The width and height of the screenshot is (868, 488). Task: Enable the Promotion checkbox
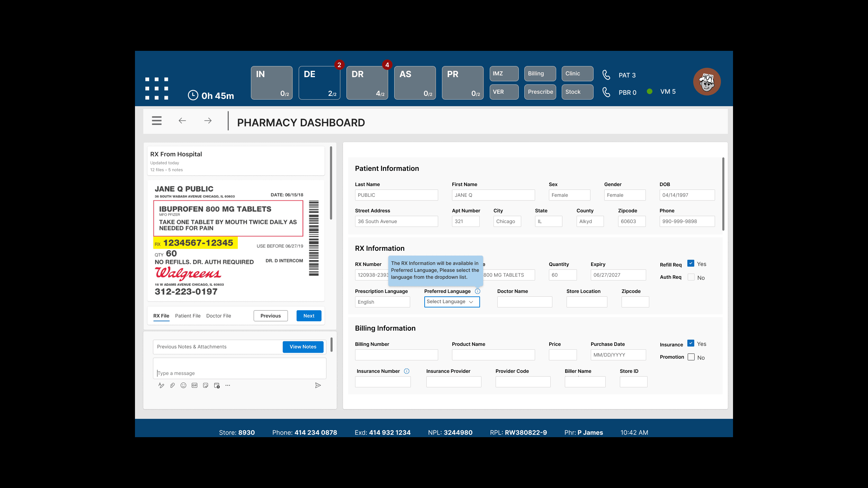click(691, 357)
